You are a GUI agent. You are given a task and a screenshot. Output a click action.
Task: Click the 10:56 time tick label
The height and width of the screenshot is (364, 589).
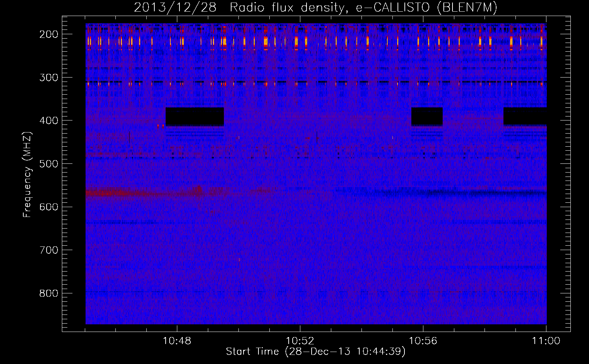[423, 341]
